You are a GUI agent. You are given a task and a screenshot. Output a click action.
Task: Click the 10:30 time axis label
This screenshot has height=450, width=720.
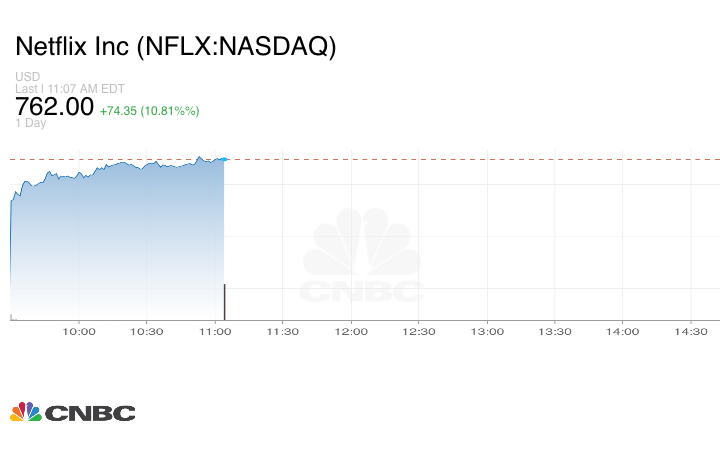pos(147,331)
